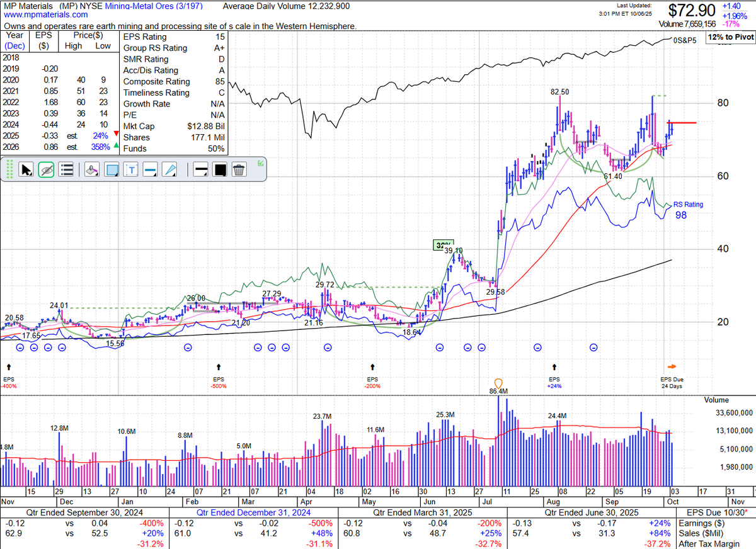
Task: Click the 24.4M volume label
Action: click(557, 416)
